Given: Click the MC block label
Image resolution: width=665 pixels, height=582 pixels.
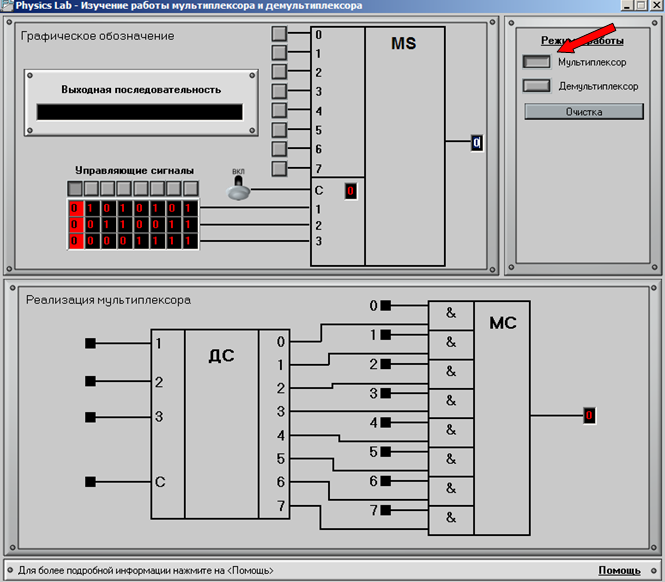Looking at the screenshot, I should click(x=503, y=323).
